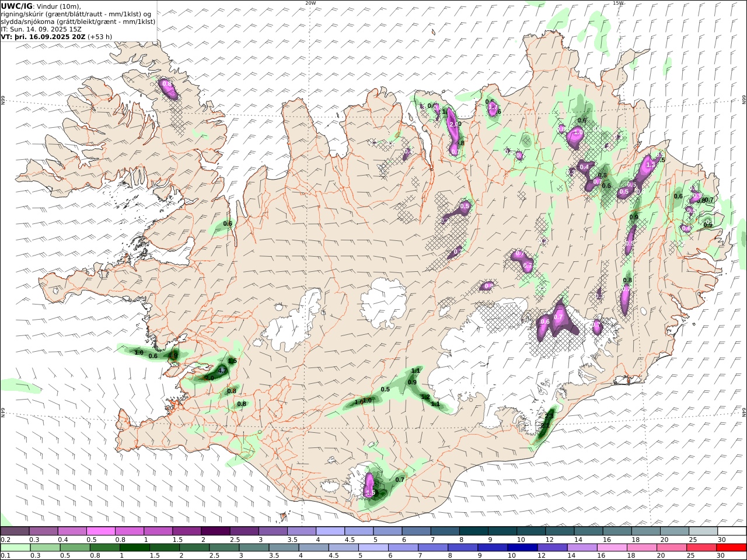Click the '0.1' label in the bottom legend row
The image size is (747, 560).
point(5,556)
